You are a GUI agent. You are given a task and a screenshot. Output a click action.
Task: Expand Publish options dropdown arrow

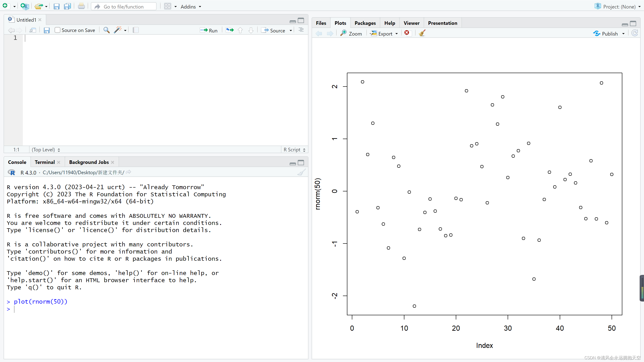click(x=623, y=34)
